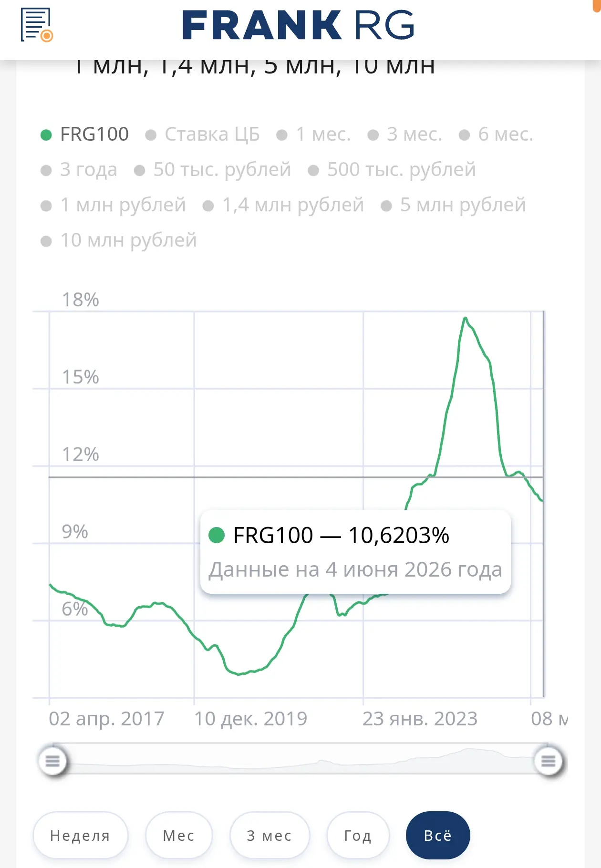Image resolution: width=601 pixels, height=868 pixels.
Task: Set chart period to Год
Action: (358, 836)
